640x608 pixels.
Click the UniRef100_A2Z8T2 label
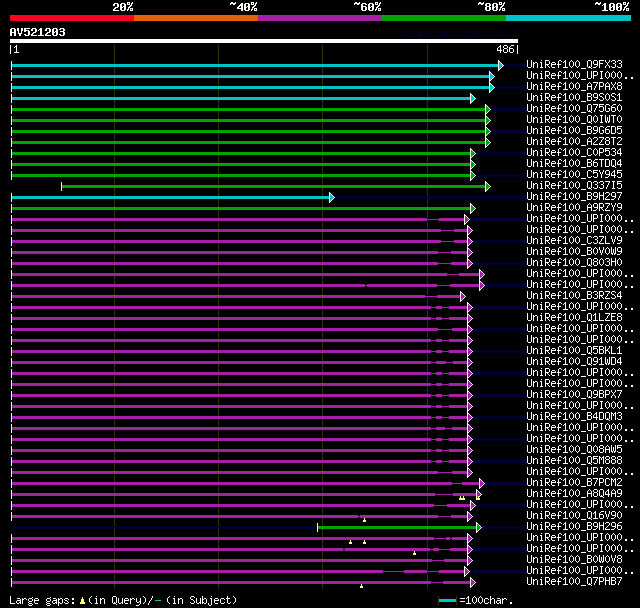point(574,142)
